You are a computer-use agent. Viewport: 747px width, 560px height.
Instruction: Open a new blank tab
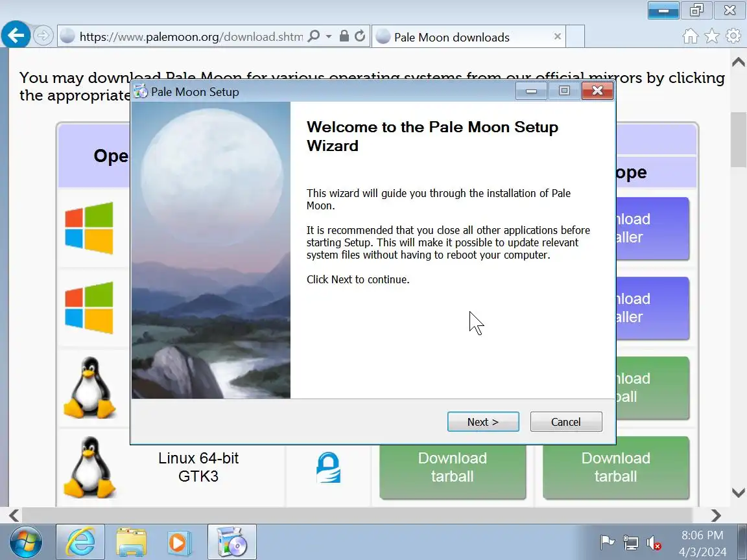point(576,37)
